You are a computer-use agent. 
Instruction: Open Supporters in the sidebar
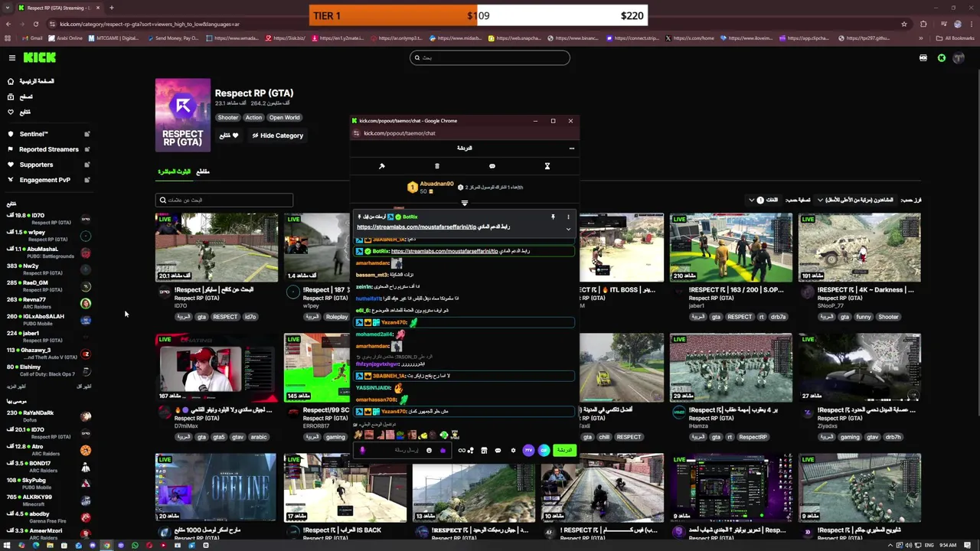(x=36, y=165)
